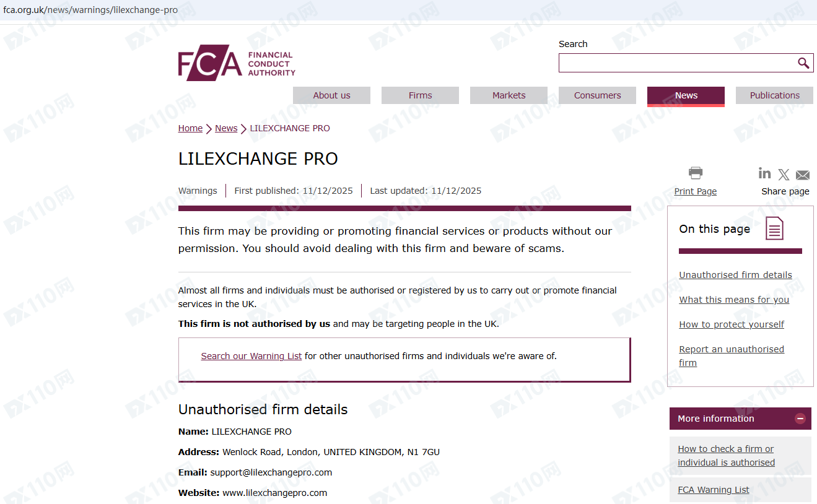Open the FCA Warning List link
Screen dimensions: 817x504
[714, 490]
